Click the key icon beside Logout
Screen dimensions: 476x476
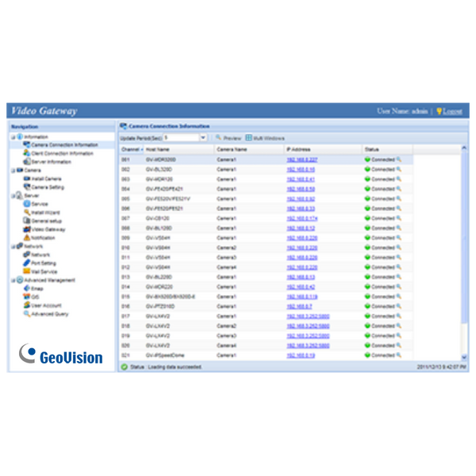click(439, 111)
